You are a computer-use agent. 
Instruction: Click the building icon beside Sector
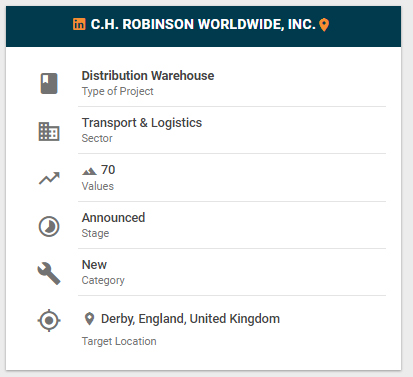(49, 131)
